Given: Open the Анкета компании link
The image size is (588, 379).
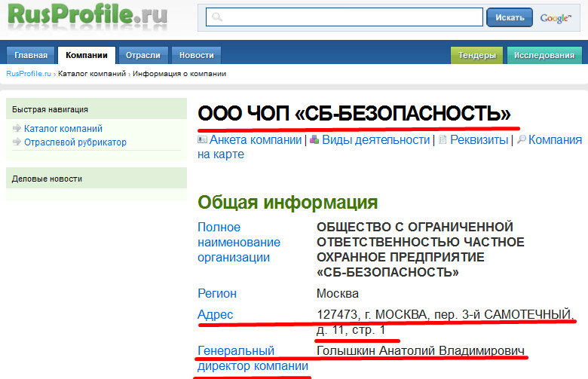Looking at the screenshot, I should click(x=256, y=140).
